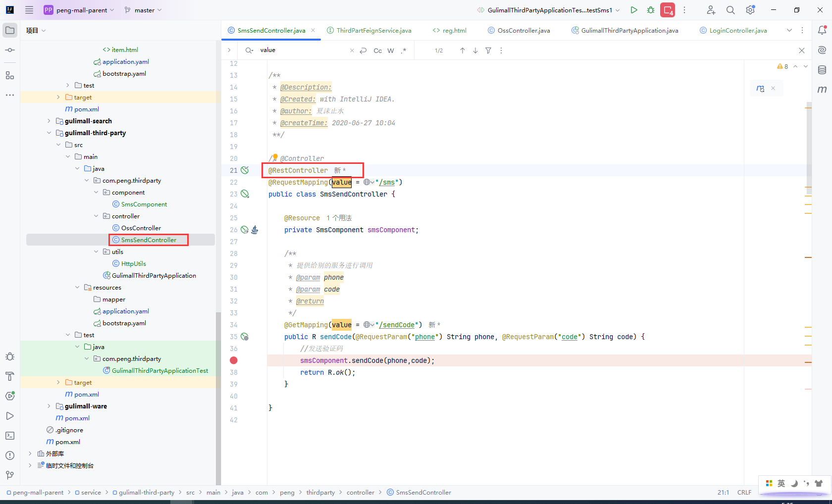Open the Project tool window folder icon
Viewport: 832px width, 504px height.
[x=10, y=30]
